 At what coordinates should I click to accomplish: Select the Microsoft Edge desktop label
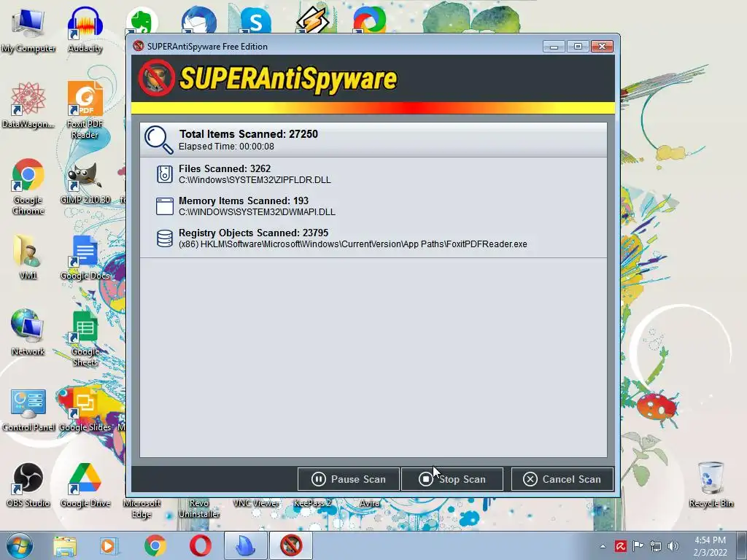tap(142, 508)
